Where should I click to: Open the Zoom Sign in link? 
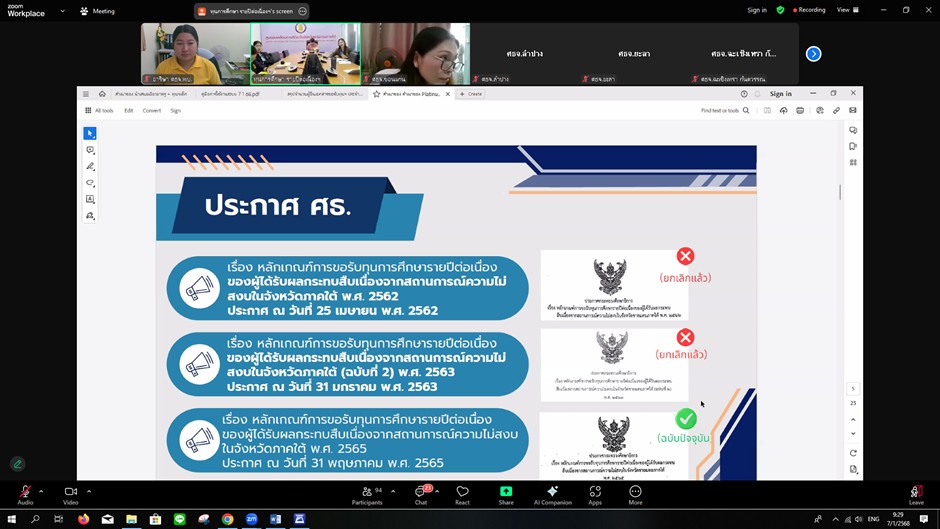(757, 10)
